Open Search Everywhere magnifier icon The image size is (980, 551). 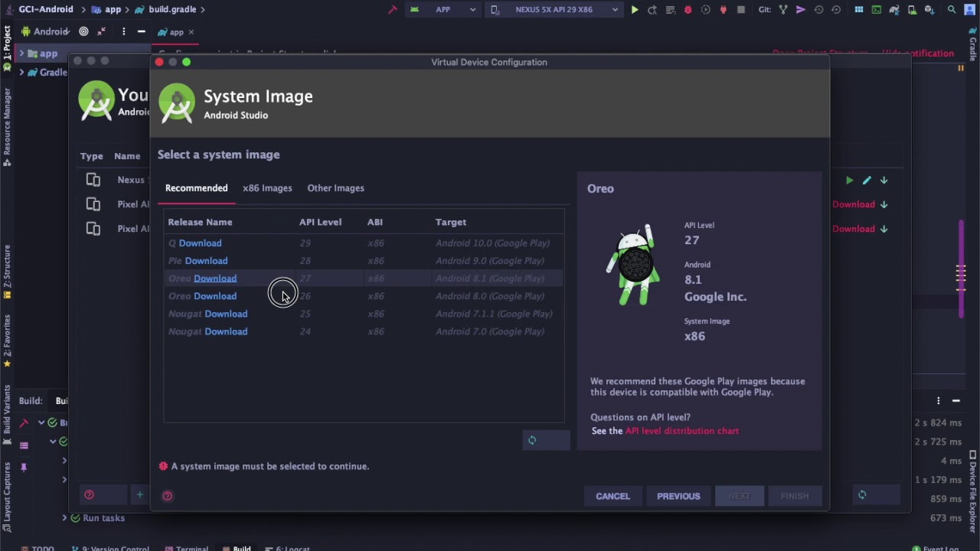coord(952,10)
